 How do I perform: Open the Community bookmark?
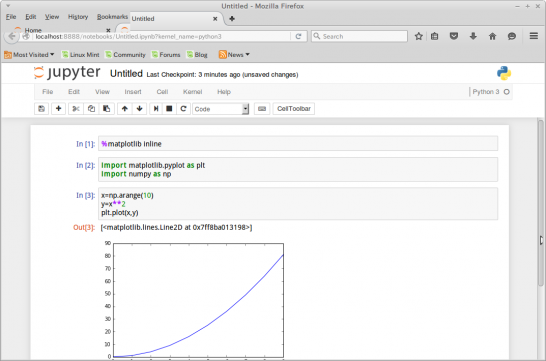pos(125,55)
